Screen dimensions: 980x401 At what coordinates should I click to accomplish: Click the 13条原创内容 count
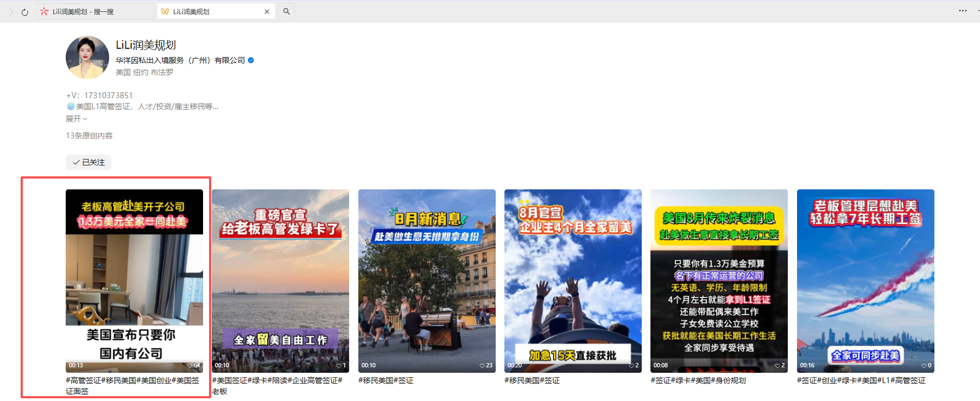click(89, 136)
